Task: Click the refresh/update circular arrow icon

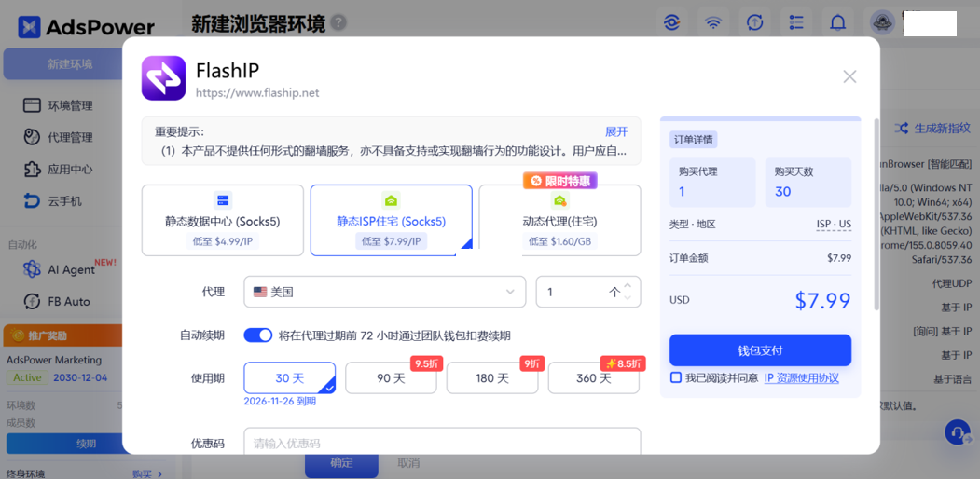Action: [754, 23]
